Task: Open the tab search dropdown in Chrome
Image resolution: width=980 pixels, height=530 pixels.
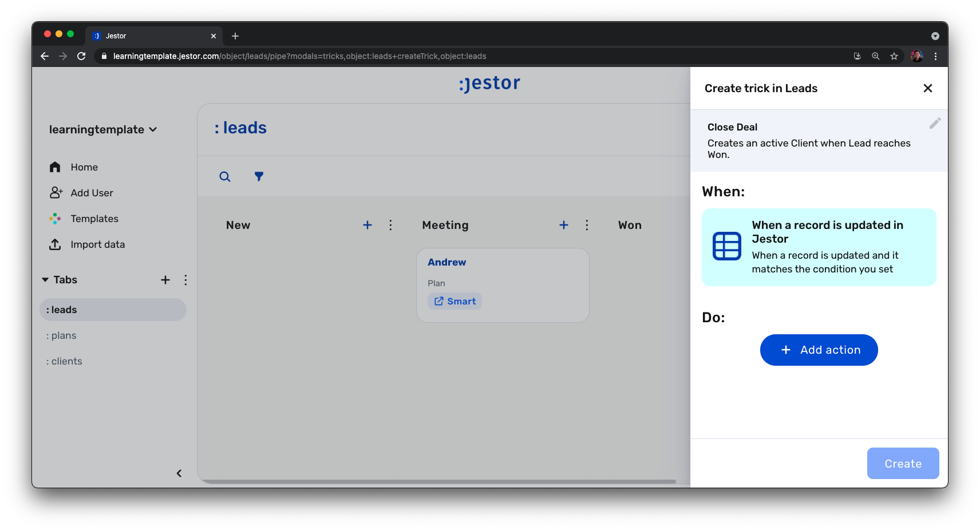Action: point(935,36)
